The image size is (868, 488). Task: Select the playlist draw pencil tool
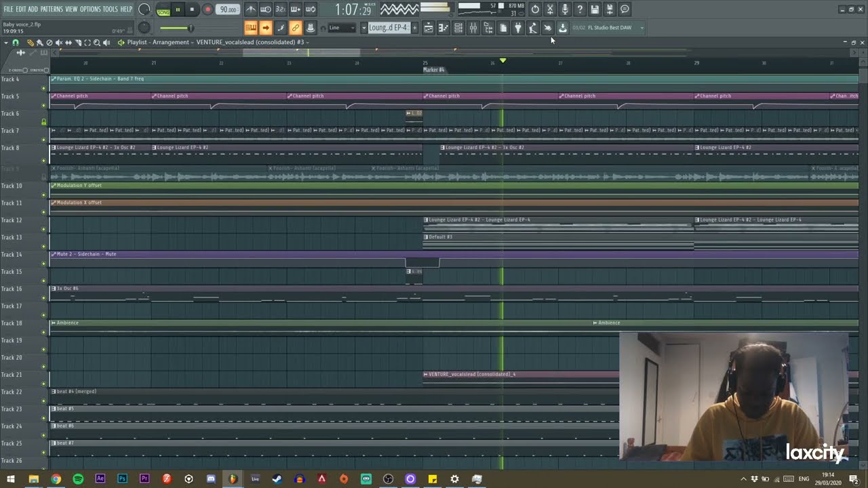coord(30,42)
